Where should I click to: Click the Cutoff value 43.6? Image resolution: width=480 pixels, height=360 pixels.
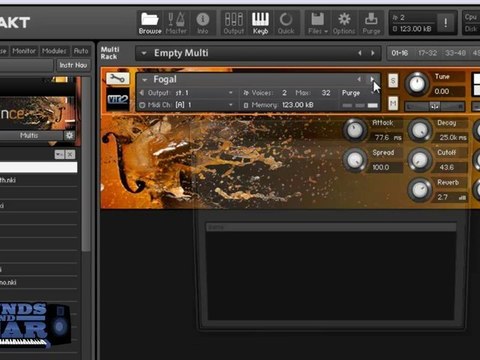447,167
